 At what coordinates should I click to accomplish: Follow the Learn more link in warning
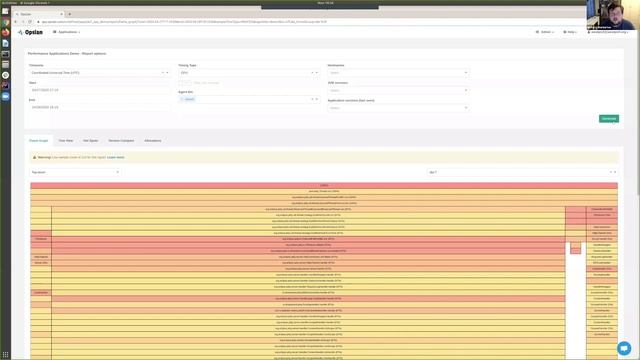[x=116, y=157]
